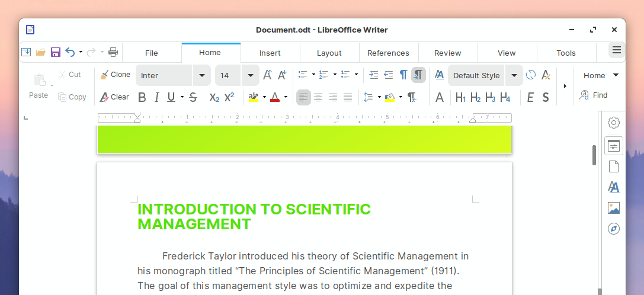Apply Heading 1 style icon
644x295 pixels.
coord(460,97)
